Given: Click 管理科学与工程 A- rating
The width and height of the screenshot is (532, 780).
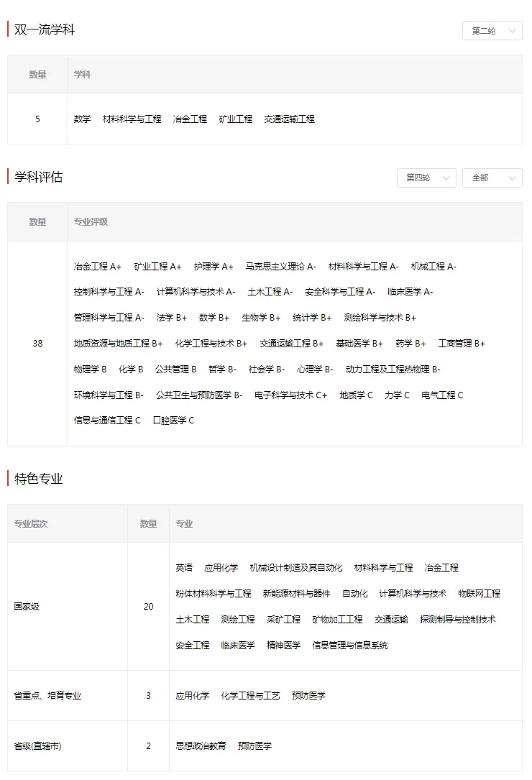Looking at the screenshot, I should 109,317.
